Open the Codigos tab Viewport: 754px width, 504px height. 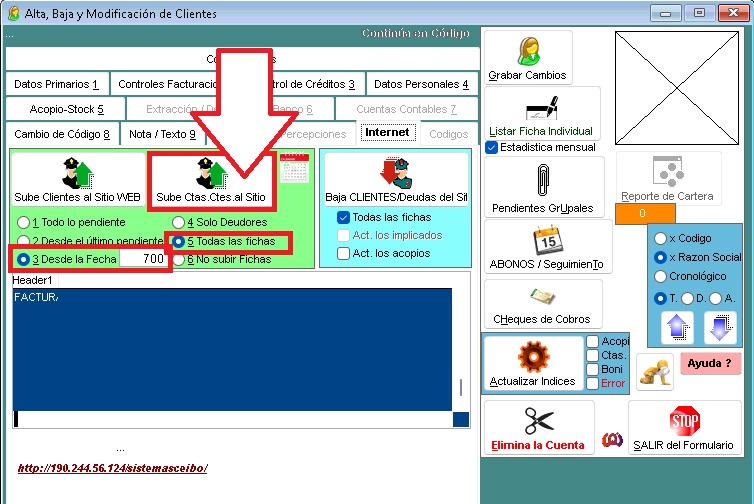449,134
